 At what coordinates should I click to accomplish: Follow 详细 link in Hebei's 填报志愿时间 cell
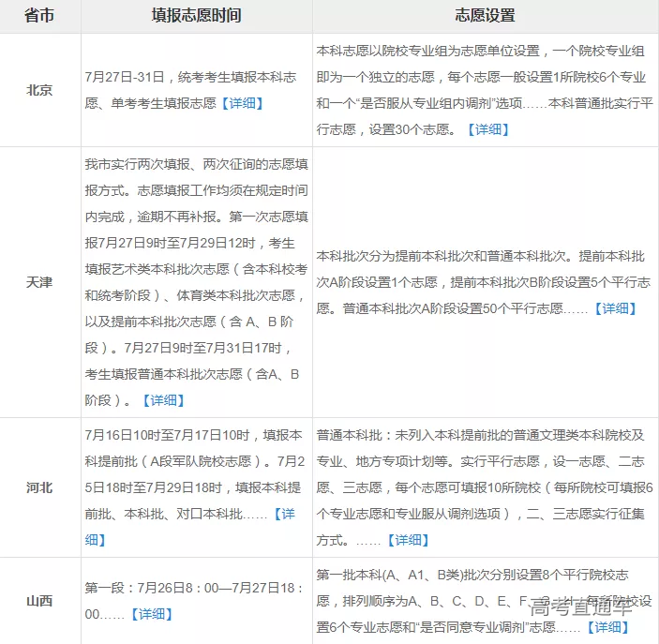click(283, 515)
